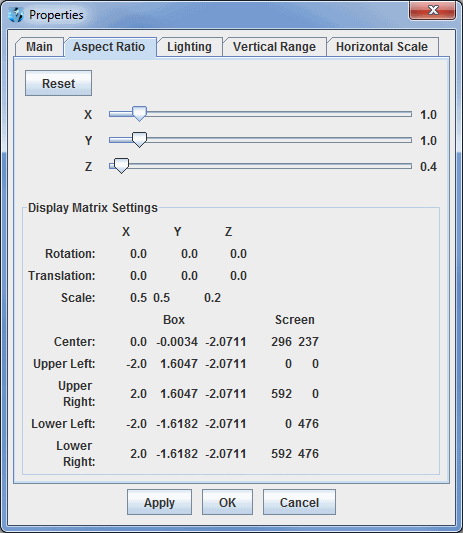This screenshot has width=463, height=533.
Task: Click the Scale Z value 0.2
Action: pos(212,298)
